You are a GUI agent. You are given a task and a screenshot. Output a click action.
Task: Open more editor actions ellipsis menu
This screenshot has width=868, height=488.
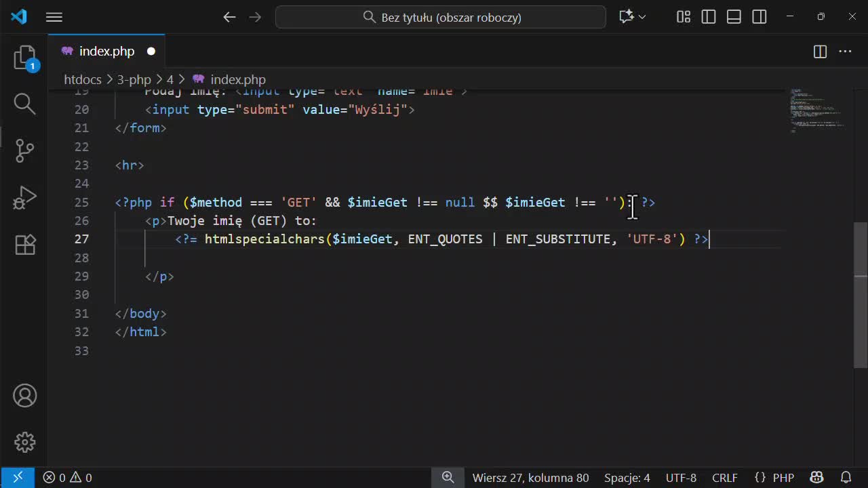pos(845,52)
